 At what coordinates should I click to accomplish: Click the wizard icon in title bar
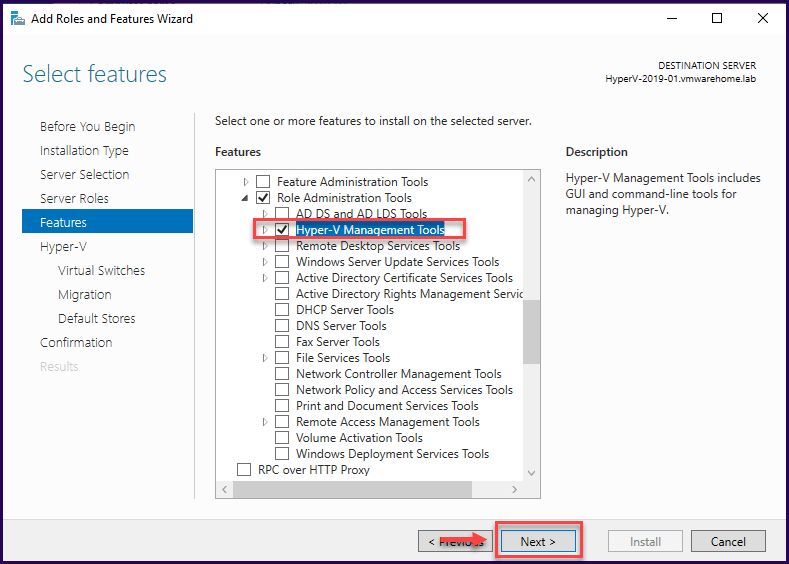click(18, 19)
